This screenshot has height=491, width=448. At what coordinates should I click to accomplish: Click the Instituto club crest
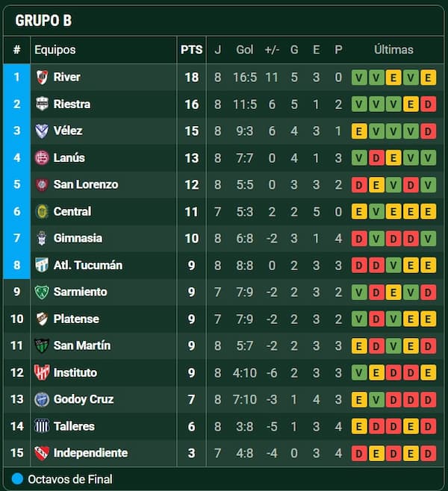pyautogui.click(x=42, y=372)
